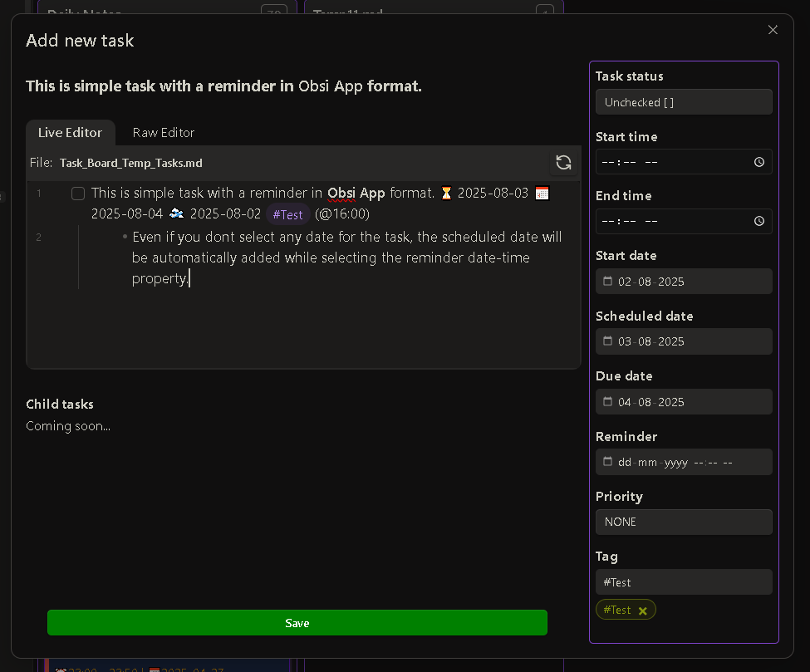Click the refresh icon beside the file name
This screenshot has height=672, width=810.
(x=563, y=163)
